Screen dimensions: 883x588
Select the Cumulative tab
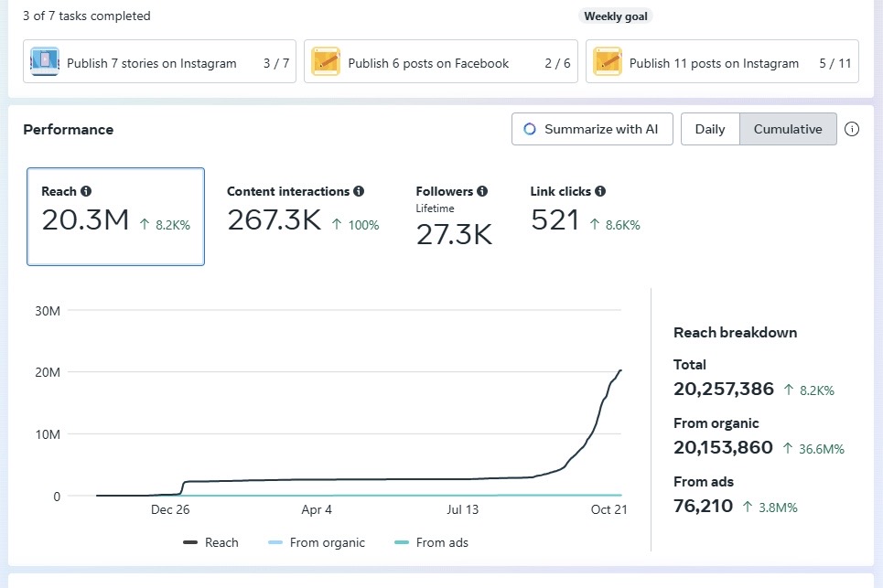coord(788,129)
